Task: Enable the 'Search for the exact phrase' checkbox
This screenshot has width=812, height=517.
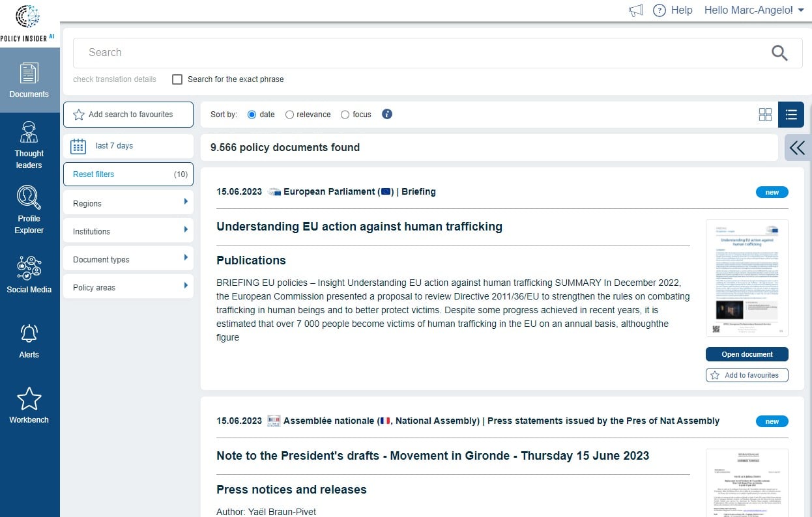Action: pyautogui.click(x=177, y=79)
